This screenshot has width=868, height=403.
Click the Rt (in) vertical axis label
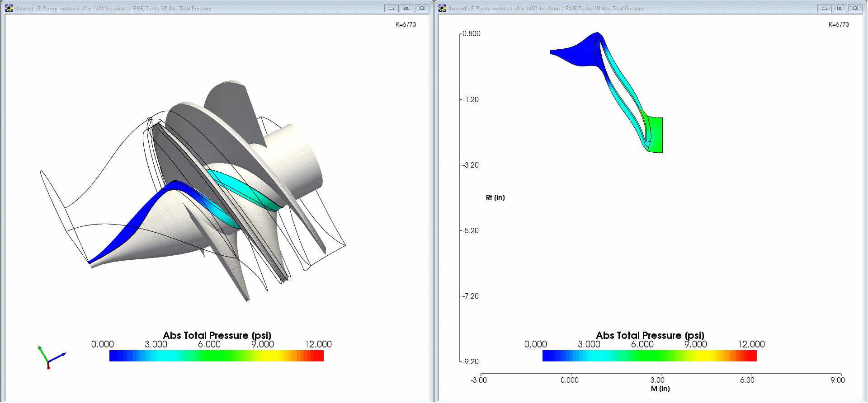pyautogui.click(x=495, y=197)
